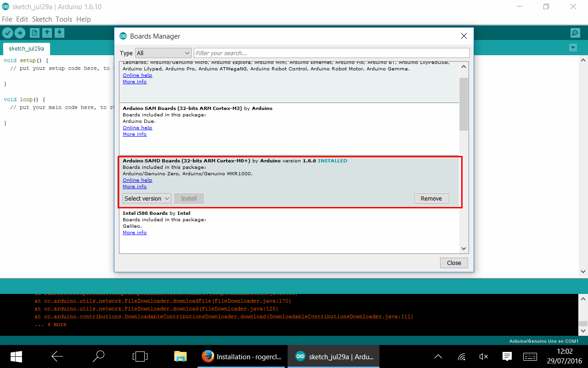Screen dimensions: 588x368
Task: Open the Serial Monitor icon
Action: [x=575, y=33]
